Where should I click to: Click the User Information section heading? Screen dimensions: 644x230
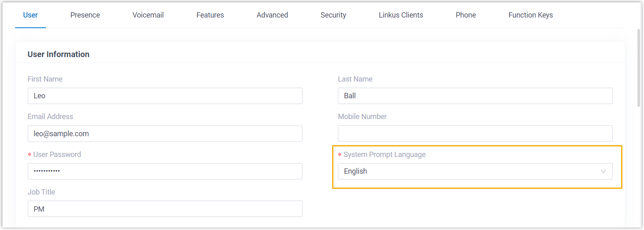point(58,54)
